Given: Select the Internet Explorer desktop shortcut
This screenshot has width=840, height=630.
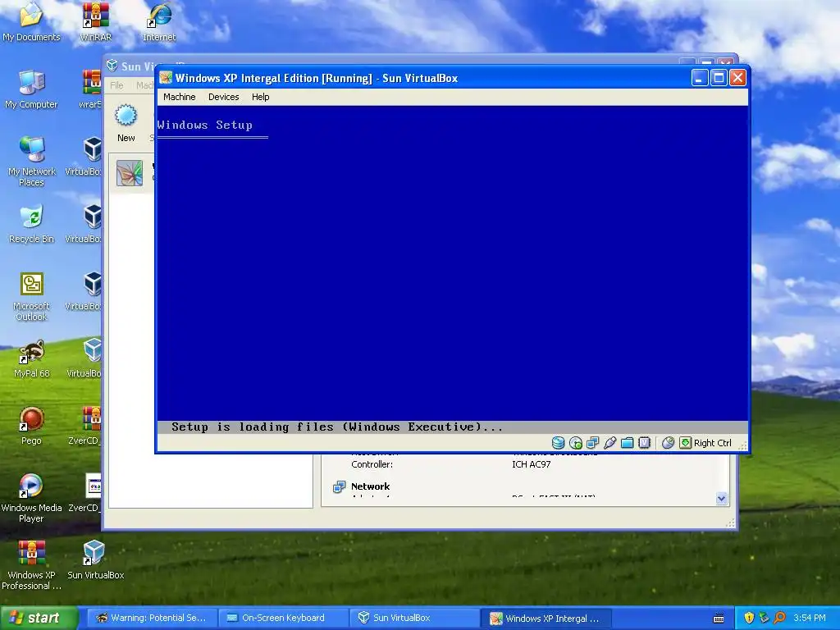Looking at the screenshot, I should 159,21.
